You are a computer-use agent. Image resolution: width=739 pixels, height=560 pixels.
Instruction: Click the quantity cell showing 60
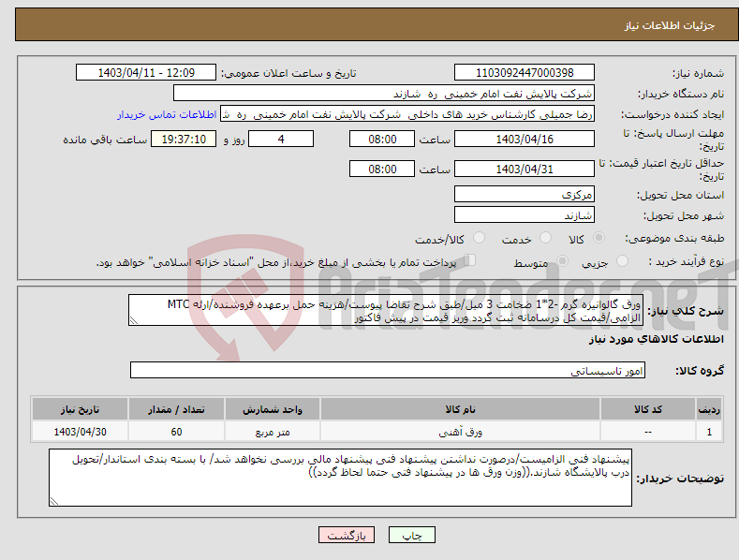point(176,432)
